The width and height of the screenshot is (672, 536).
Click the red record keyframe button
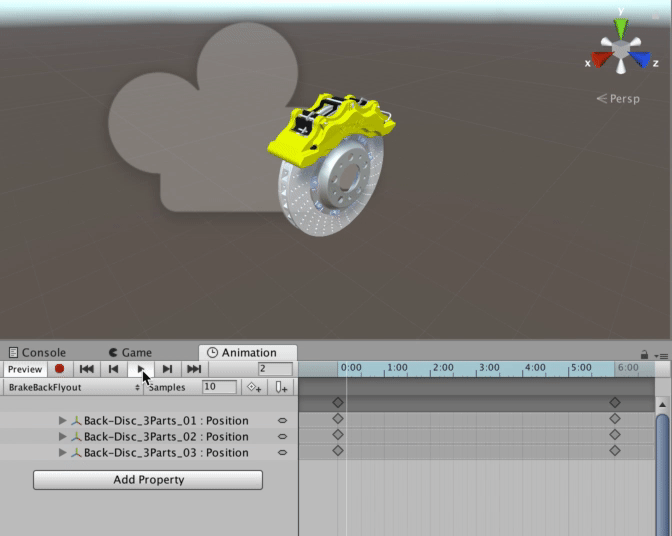60,369
